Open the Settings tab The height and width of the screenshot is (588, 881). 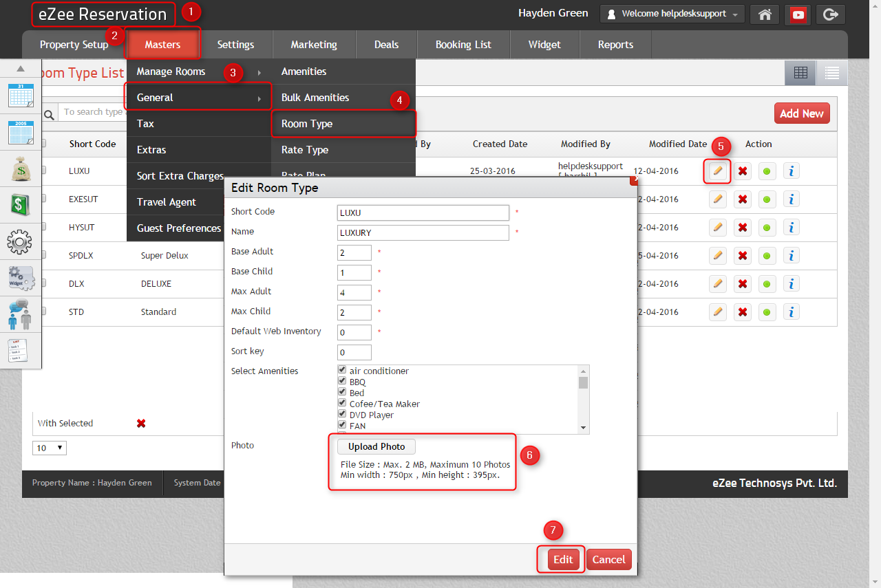(235, 45)
